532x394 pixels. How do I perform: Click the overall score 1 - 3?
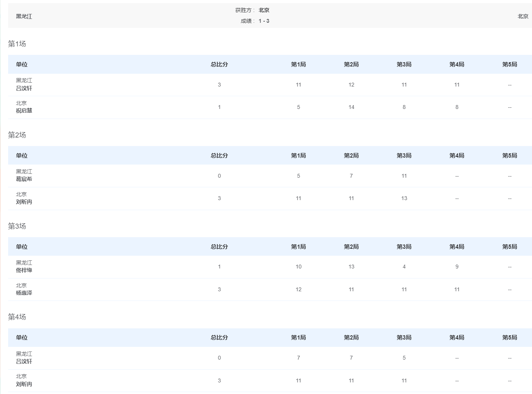click(264, 21)
